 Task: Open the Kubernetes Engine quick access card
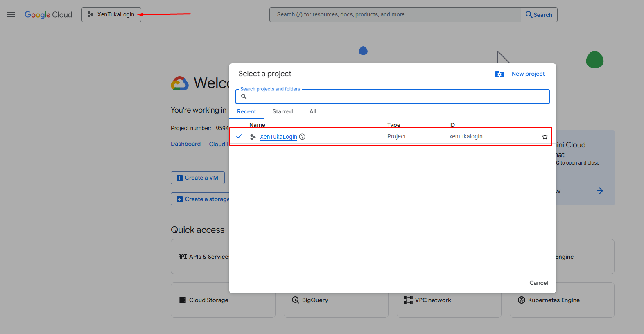tap(562, 300)
